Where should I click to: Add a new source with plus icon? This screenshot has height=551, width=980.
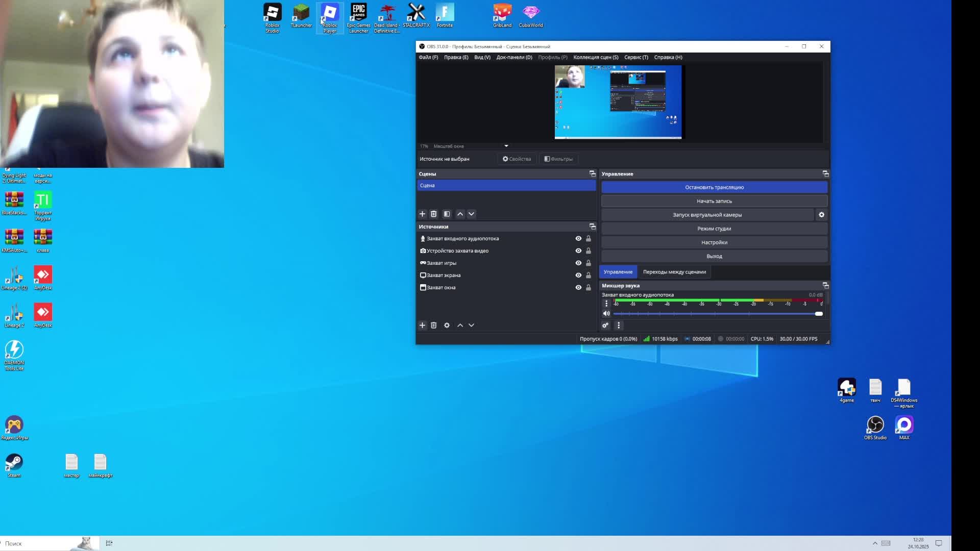tap(422, 325)
